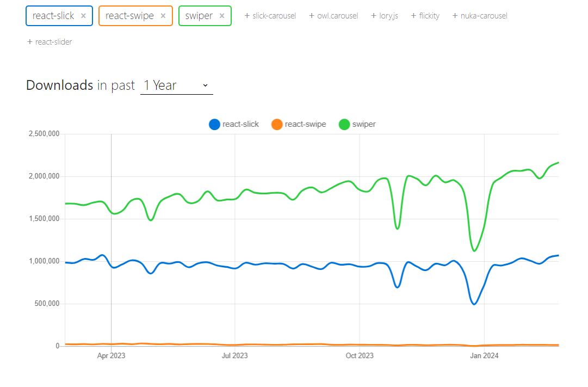
Task: Click the plus icon before slick-carousel
Action: coord(247,16)
